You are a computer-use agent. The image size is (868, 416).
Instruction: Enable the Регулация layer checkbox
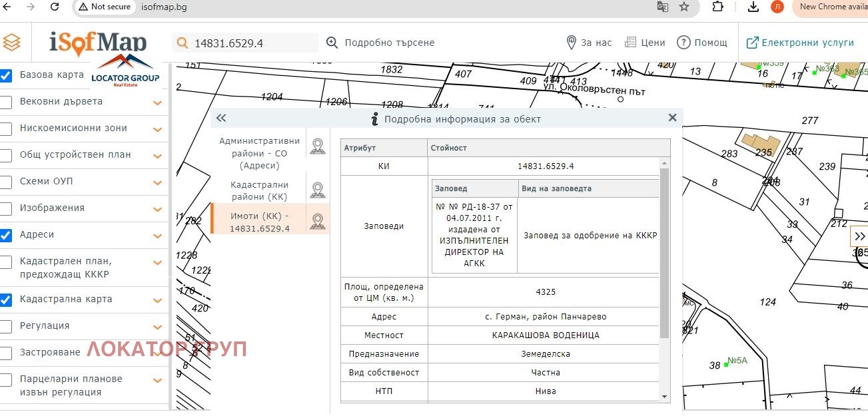click(6, 326)
